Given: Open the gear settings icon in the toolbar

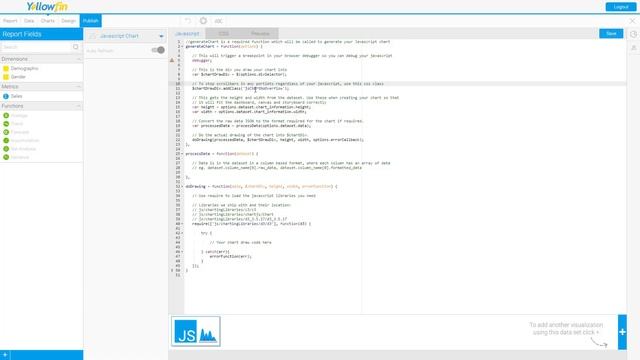Looking at the screenshot, I should tap(203, 21).
